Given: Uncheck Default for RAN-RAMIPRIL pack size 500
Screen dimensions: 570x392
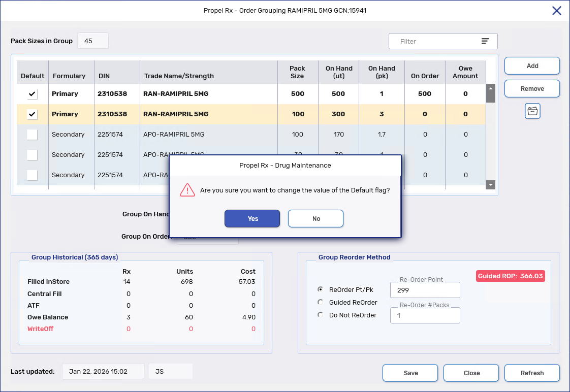Looking at the screenshot, I should [33, 94].
